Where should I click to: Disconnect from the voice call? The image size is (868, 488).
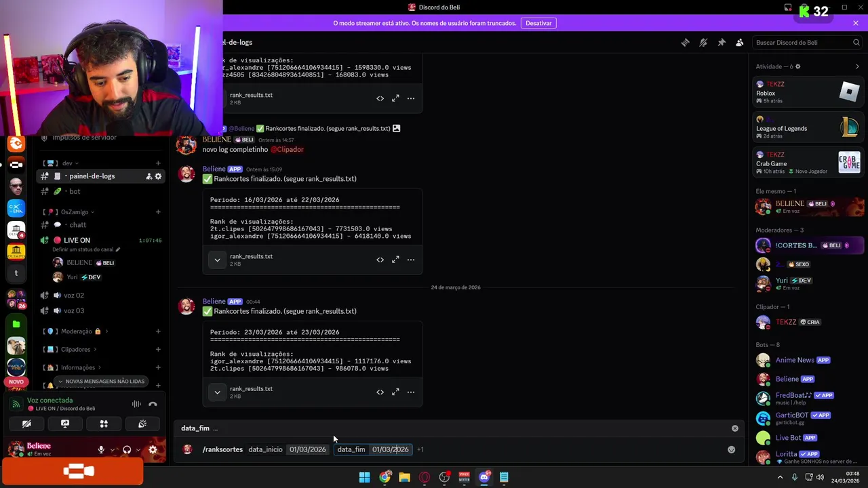point(153,404)
